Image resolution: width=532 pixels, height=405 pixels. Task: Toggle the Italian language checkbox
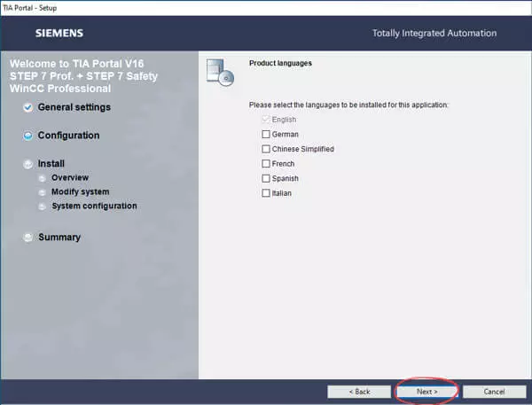point(266,193)
